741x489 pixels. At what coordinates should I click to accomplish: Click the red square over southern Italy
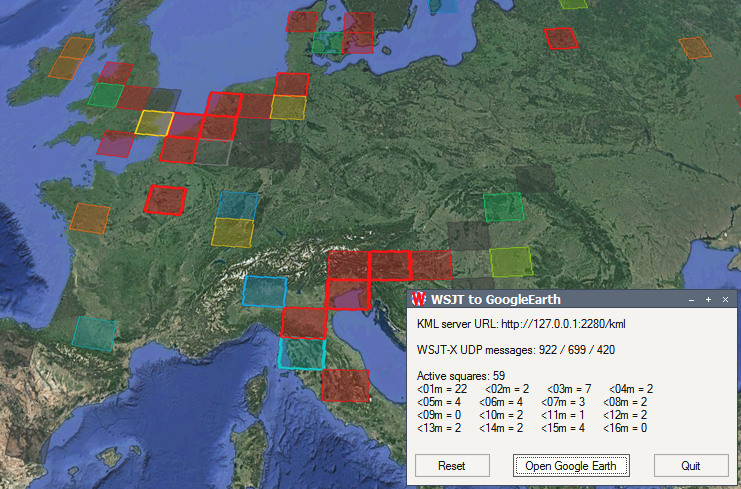tap(345, 385)
